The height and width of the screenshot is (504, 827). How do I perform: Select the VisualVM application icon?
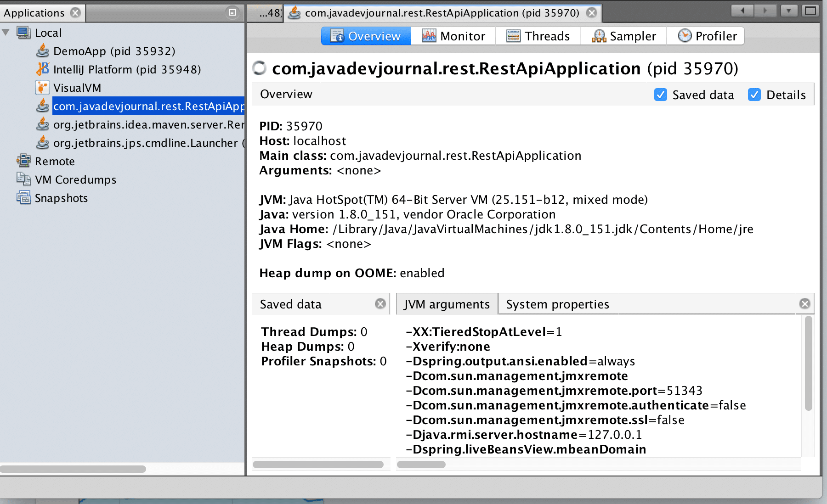[42, 88]
